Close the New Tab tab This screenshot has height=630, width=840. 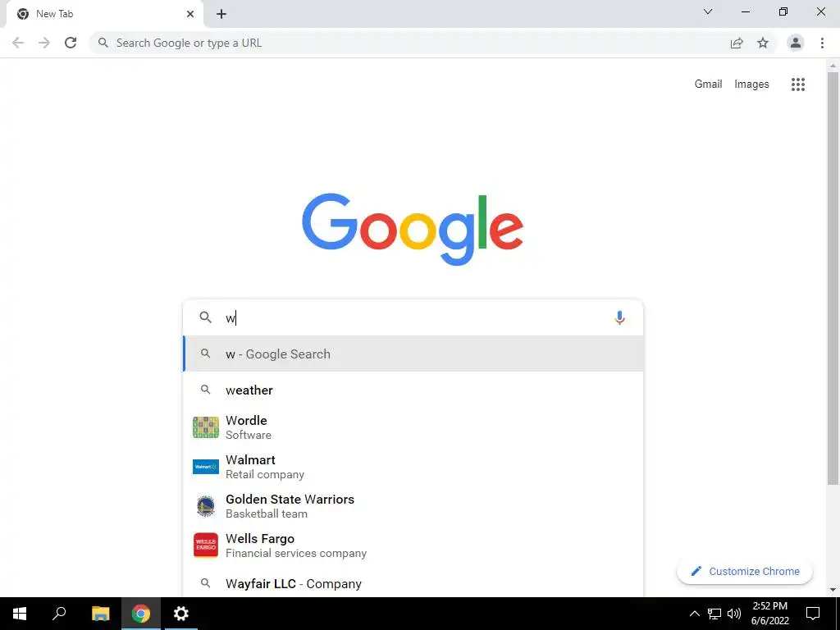[190, 14]
